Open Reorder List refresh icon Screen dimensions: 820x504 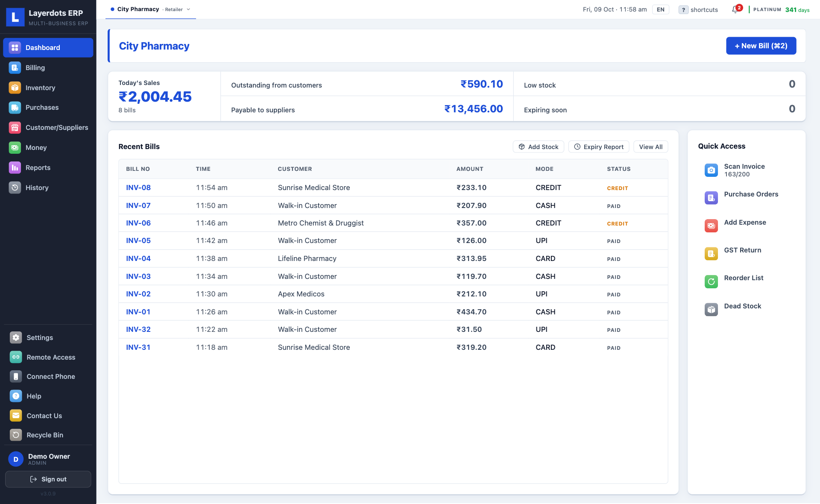coord(711,281)
